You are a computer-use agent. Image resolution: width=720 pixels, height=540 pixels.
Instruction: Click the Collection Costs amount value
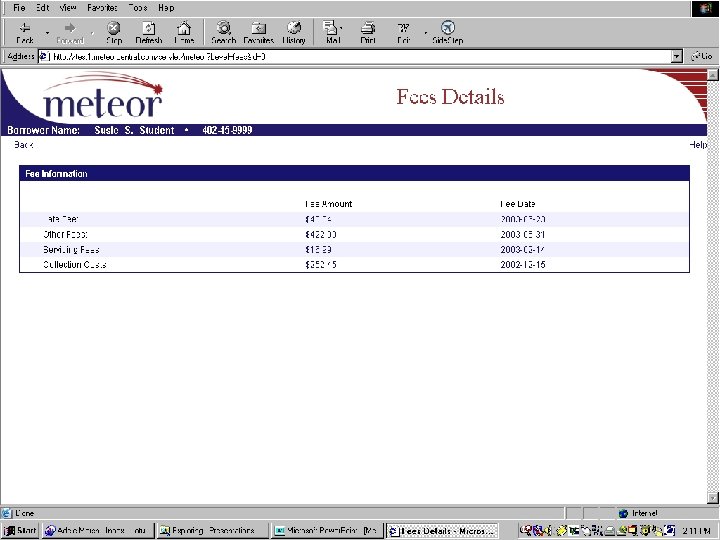321,264
